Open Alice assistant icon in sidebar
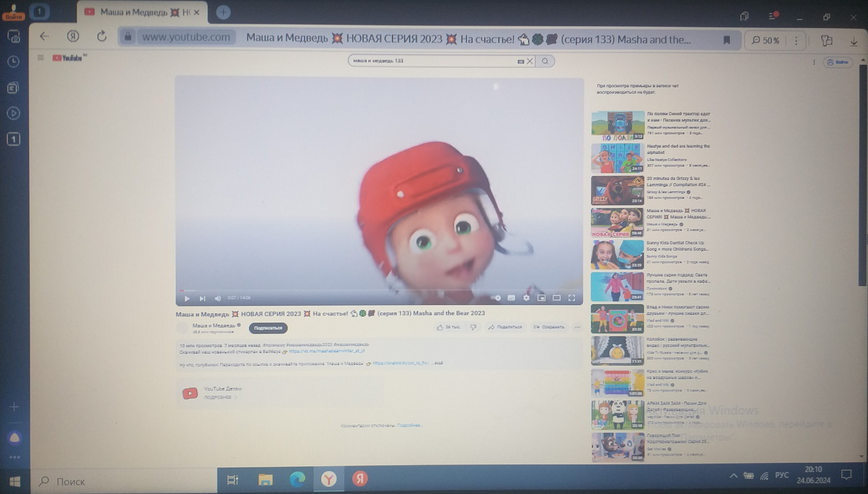This screenshot has width=868, height=494. tap(14, 438)
